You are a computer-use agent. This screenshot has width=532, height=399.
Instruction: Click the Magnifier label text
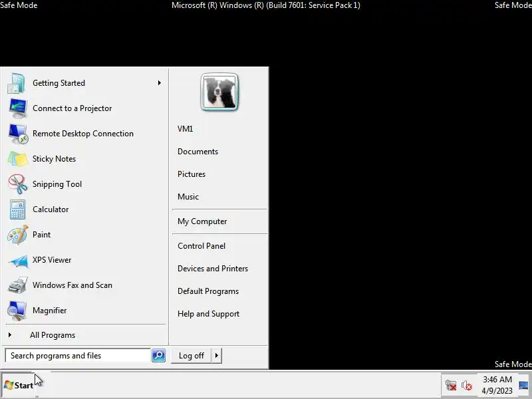point(49,311)
